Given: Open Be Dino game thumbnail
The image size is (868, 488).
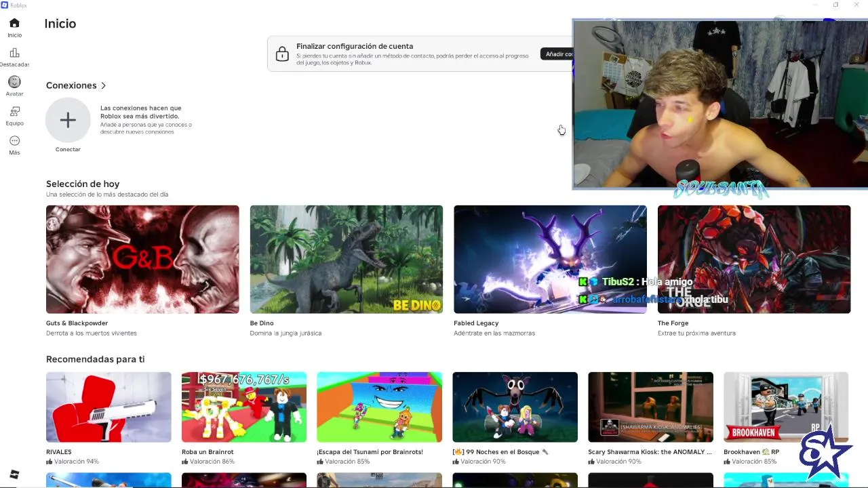Looking at the screenshot, I should pyautogui.click(x=347, y=259).
